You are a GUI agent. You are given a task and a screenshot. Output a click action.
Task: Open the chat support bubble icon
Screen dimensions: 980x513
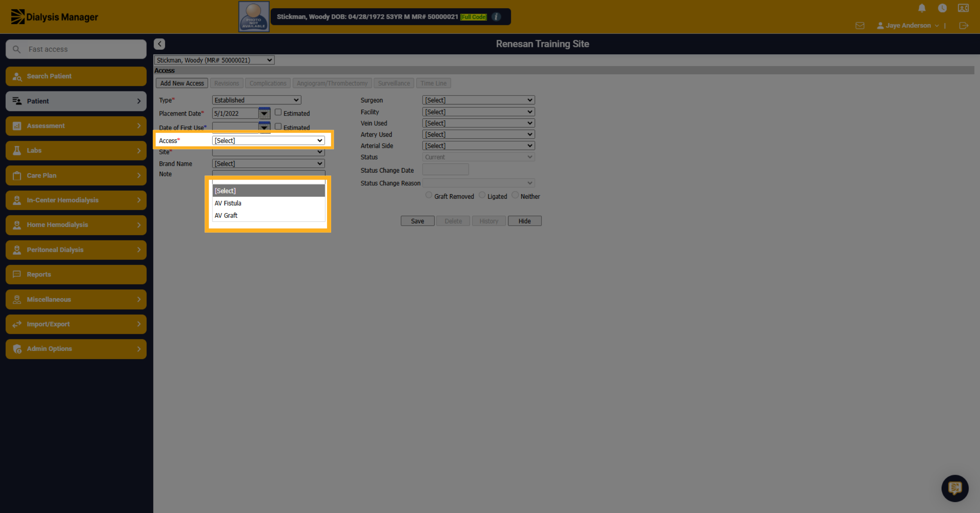click(x=955, y=488)
